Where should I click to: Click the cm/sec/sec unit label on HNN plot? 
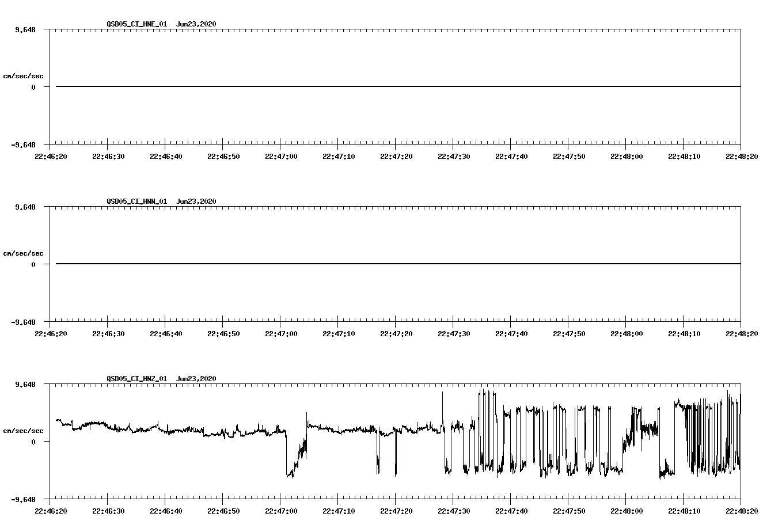pyautogui.click(x=23, y=253)
